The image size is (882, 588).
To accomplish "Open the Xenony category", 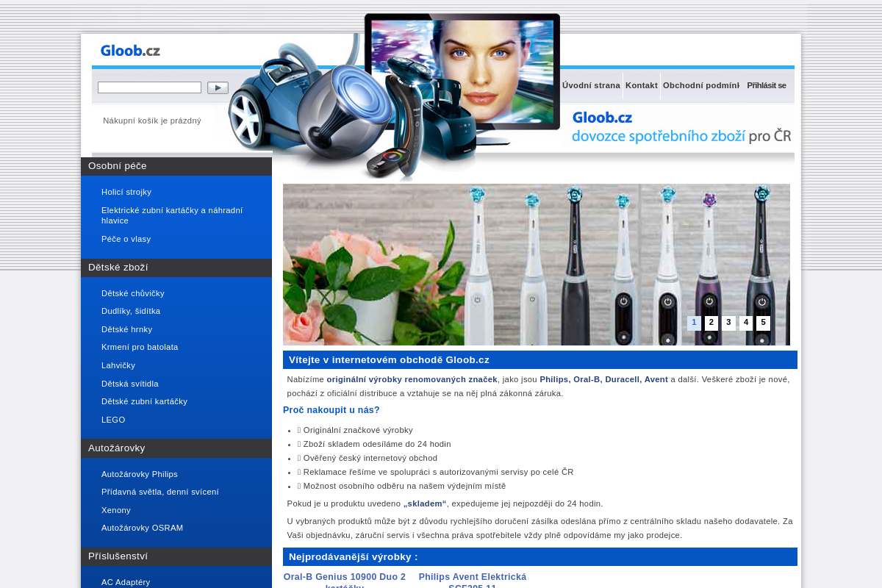I will (x=116, y=510).
